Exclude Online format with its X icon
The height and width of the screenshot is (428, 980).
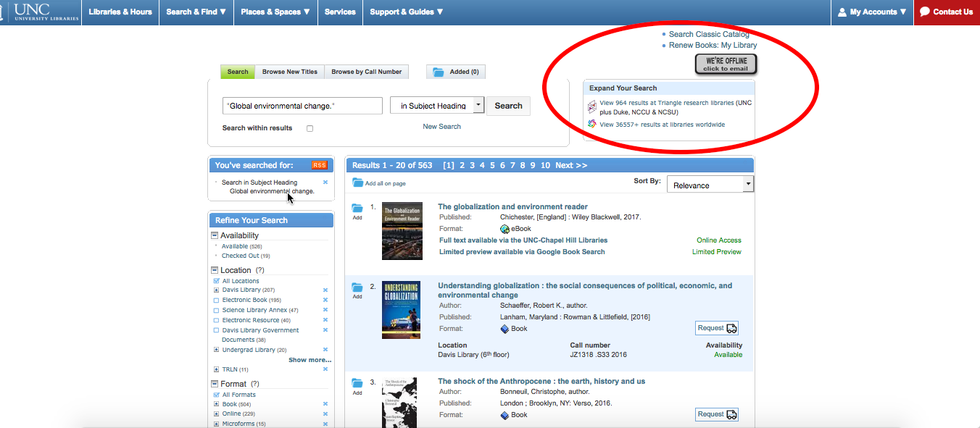point(325,414)
